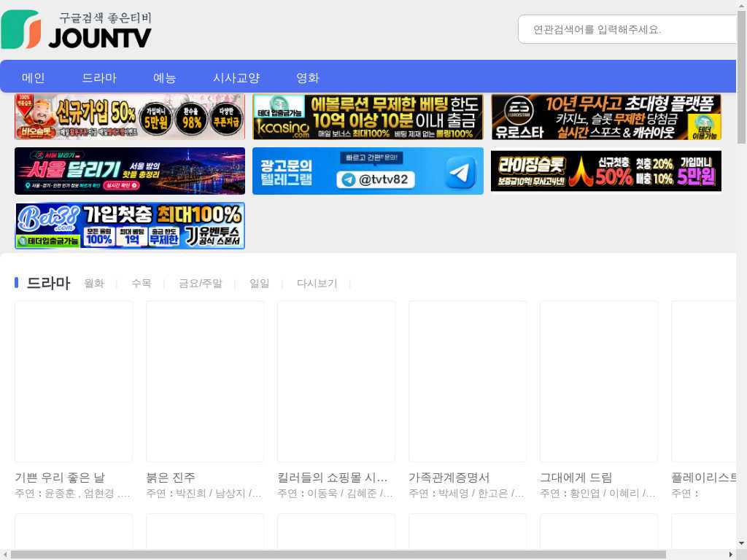Image resolution: width=747 pixels, height=560 pixels.
Task: Click the horizontal scrollbar left arrow
Action: [4, 555]
